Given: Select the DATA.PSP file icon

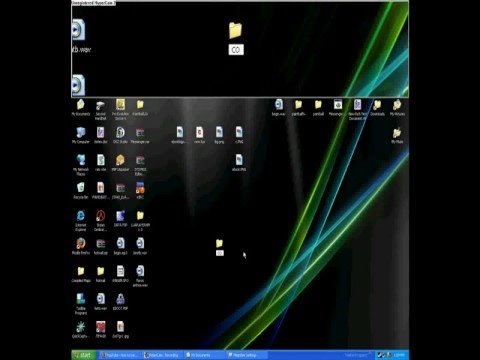Looking at the screenshot, I should [x=120, y=218].
